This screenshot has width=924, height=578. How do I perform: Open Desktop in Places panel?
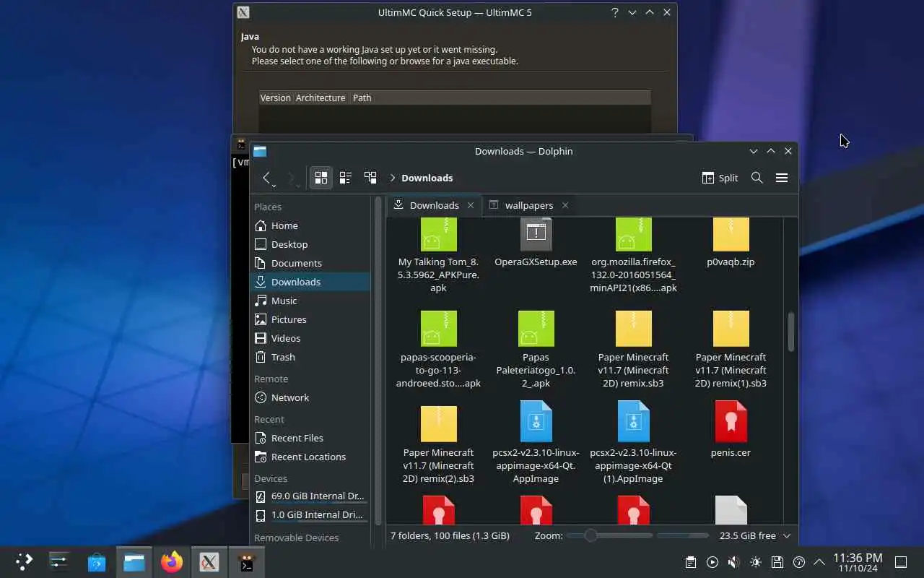coord(310,244)
